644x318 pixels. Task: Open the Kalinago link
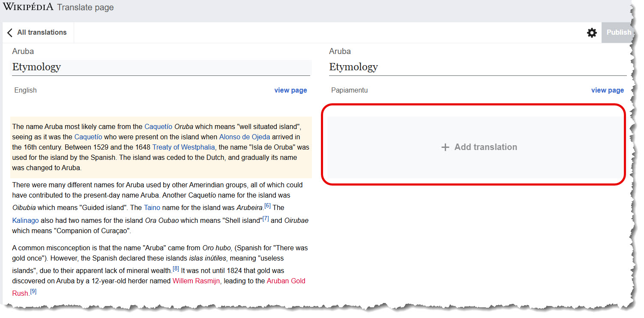[26, 221]
